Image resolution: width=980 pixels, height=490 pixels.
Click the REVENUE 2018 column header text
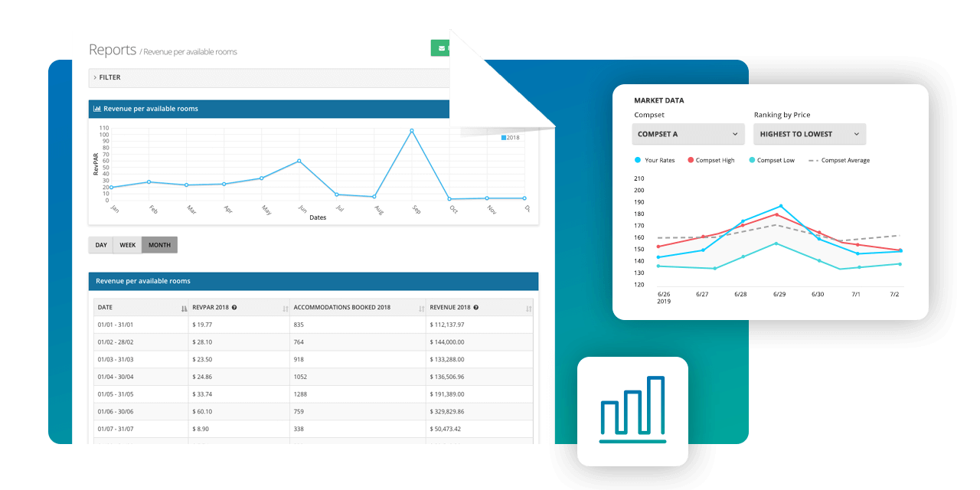pyautogui.click(x=450, y=308)
